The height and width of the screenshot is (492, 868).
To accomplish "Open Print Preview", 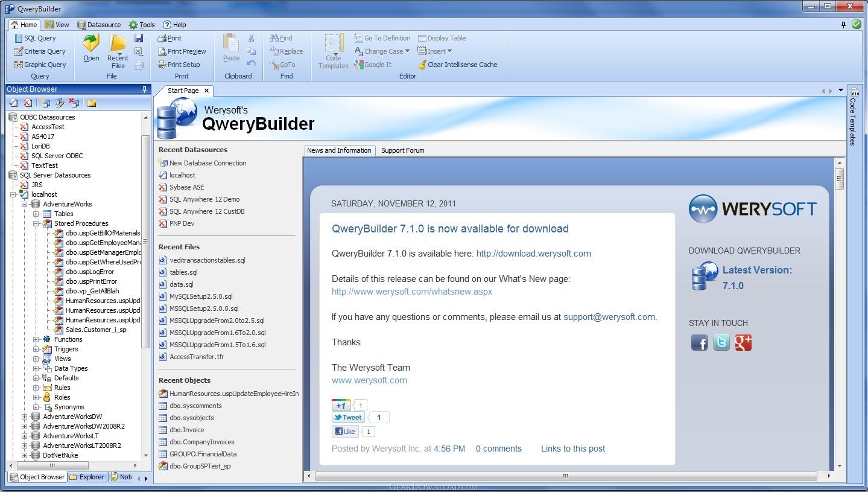I will point(182,51).
